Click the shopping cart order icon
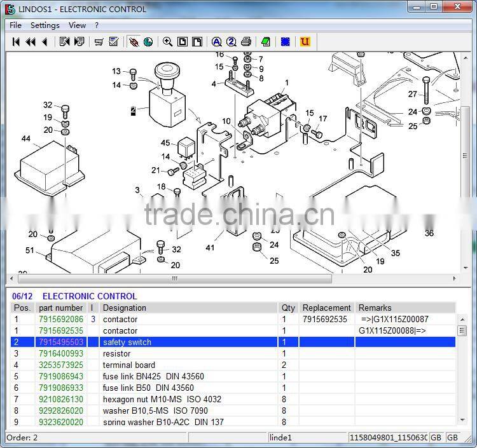The width and height of the screenshot is (477, 448). (x=99, y=42)
